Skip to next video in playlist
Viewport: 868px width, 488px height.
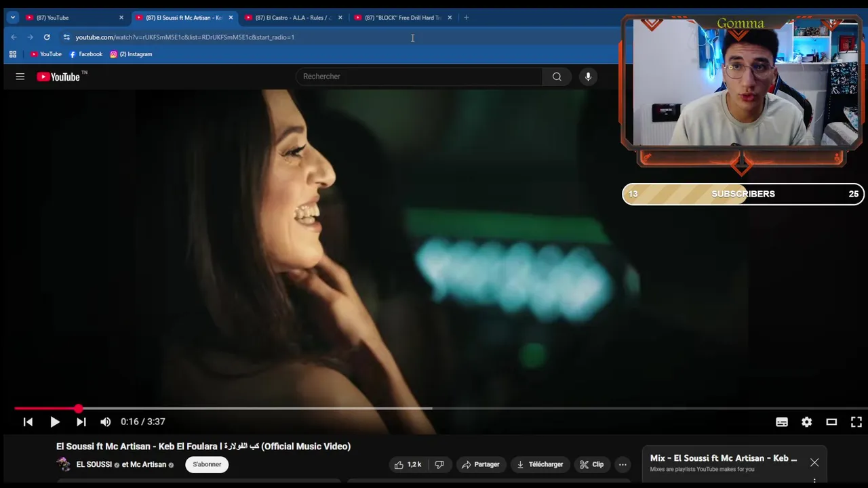[81, 422]
